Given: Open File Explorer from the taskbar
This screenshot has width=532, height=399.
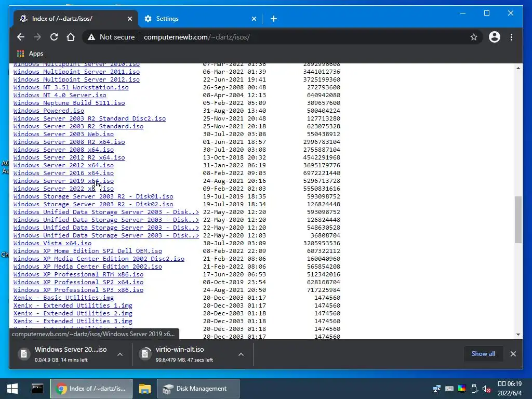Looking at the screenshot, I should [145, 389].
